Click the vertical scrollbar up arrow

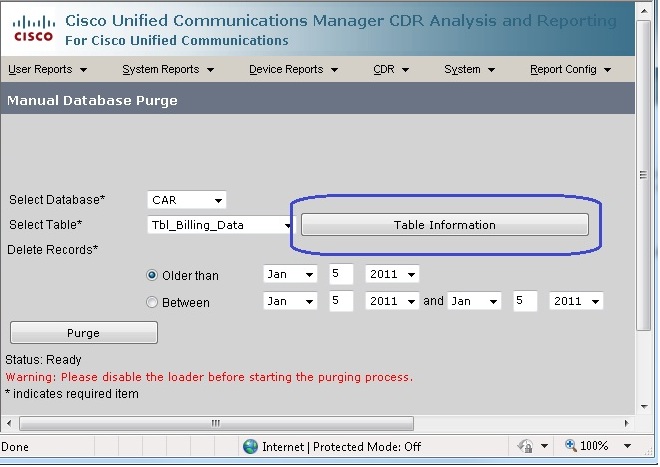point(644,11)
